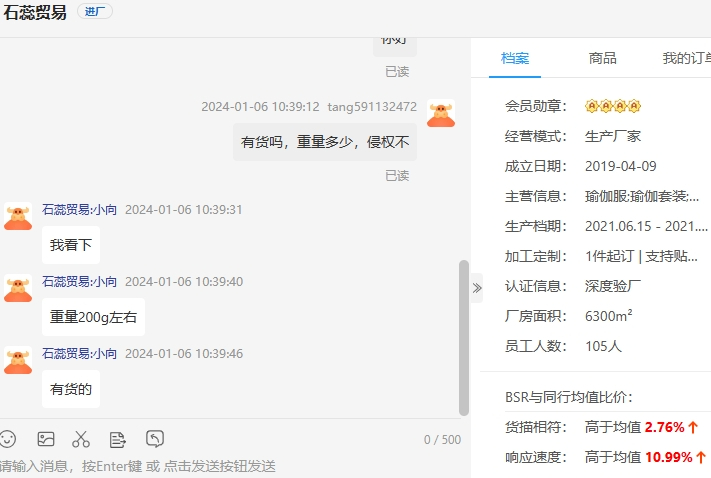Click 石蕊贸易:小向 name at 10:39:31
The height and width of the screenshot is (478, 711).
coord(79,210)
